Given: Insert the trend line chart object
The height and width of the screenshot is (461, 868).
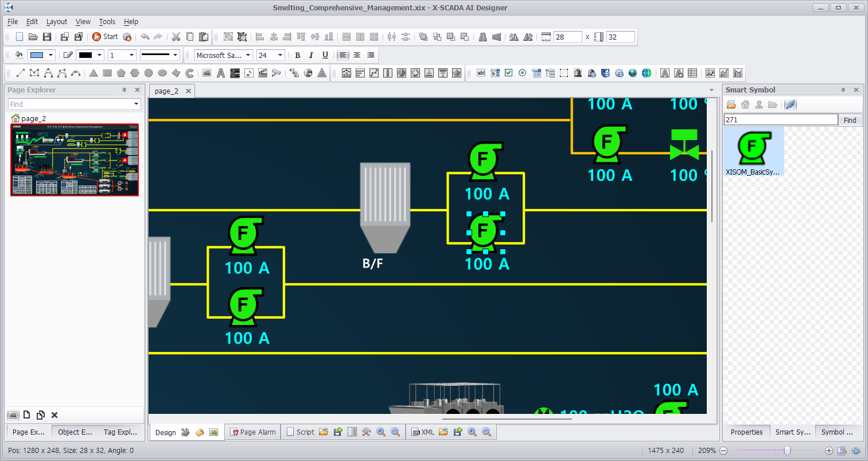Looking at the screenshot, I should [710, 73].
